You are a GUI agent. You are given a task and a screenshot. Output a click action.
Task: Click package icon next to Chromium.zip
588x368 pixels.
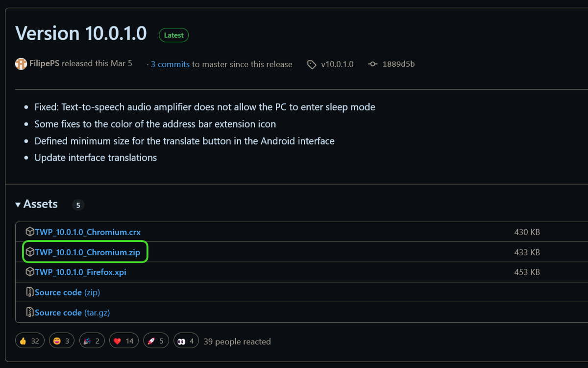(30, 252)
